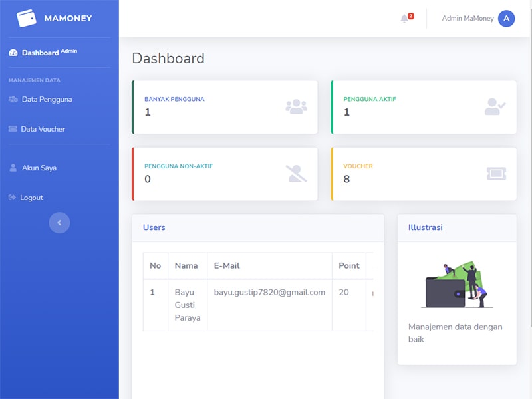Collapse the sidebar with the round chevron button

[x=59, y=223]
